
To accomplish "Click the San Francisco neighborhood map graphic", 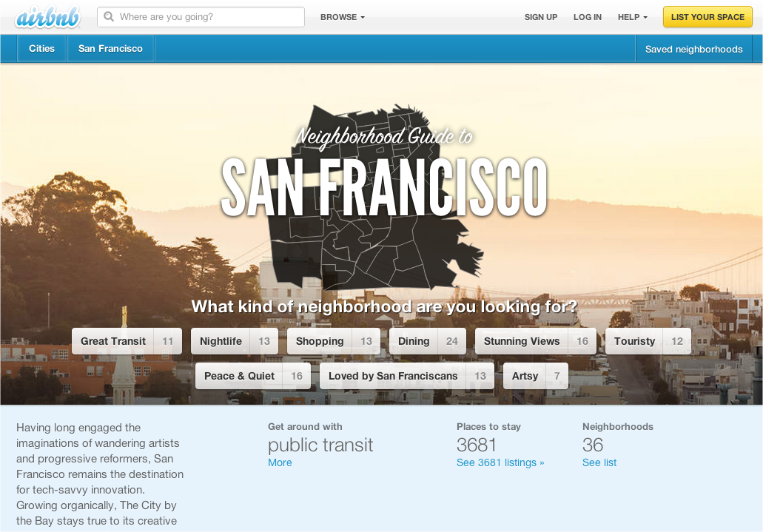I will [376, 197].
